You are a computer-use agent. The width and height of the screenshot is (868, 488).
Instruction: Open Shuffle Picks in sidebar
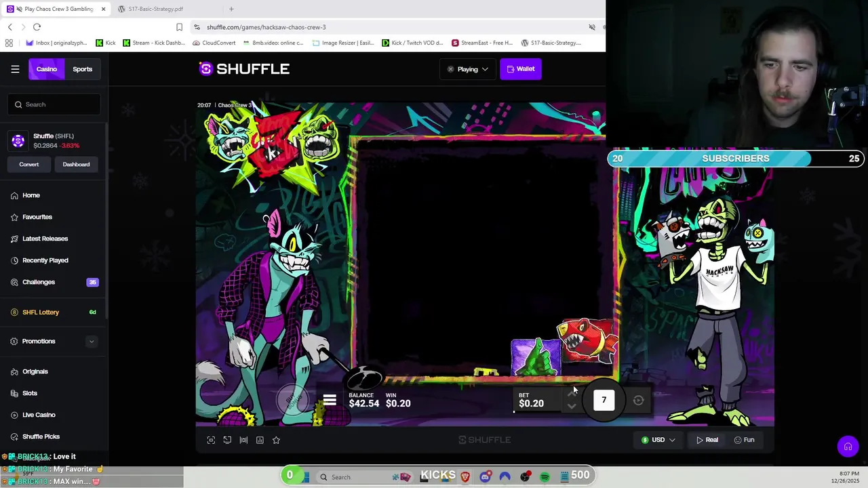click(x=41, y=436)
